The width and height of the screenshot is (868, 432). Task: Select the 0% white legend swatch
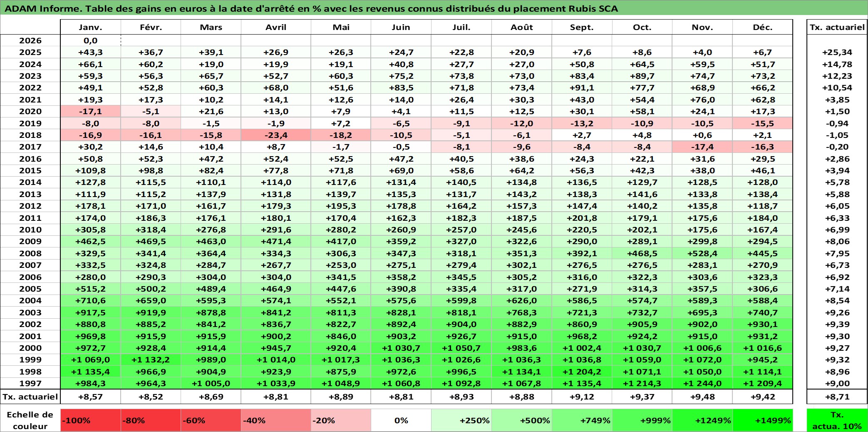pos(401,420)
